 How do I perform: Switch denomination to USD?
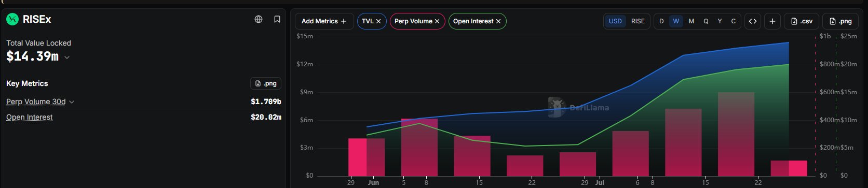[x=615, y=21]
